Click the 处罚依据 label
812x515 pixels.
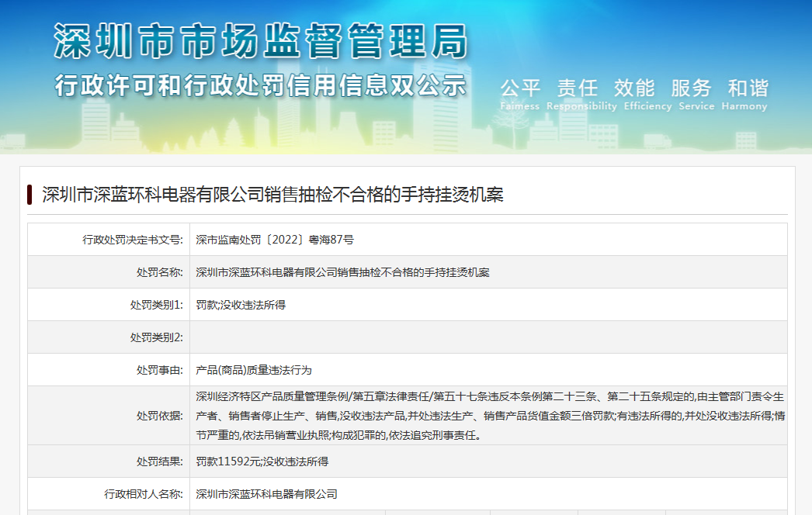[x=159, y=416]
